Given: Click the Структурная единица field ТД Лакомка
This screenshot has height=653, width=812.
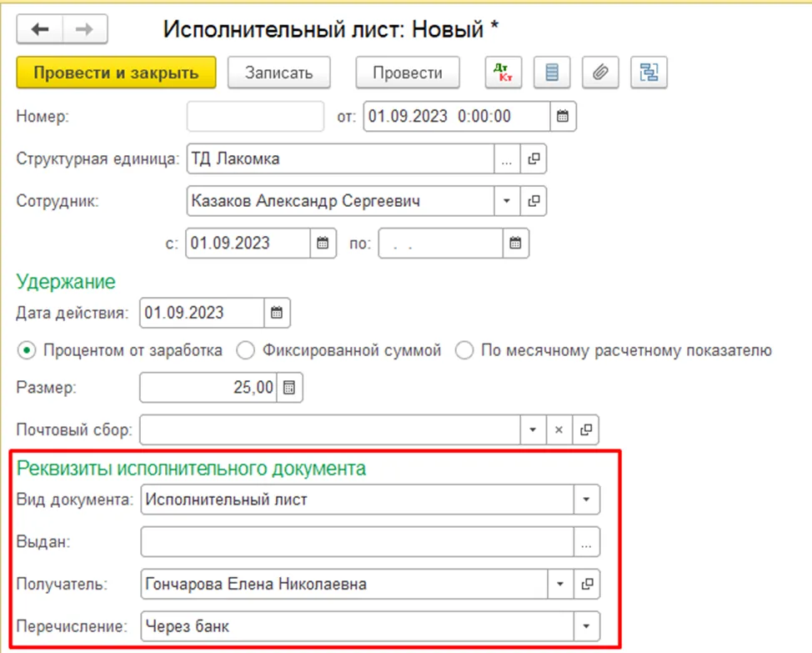Looking at the screenshot, I should 340,159.
